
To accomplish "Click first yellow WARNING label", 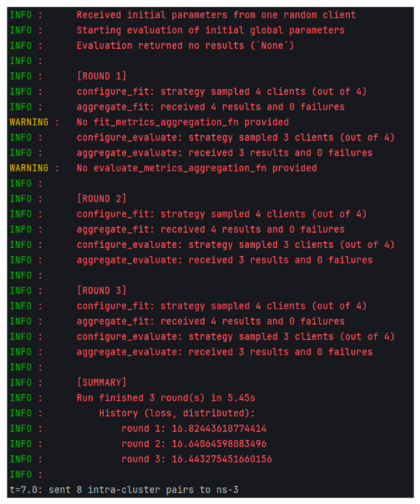I will point(29,122).
